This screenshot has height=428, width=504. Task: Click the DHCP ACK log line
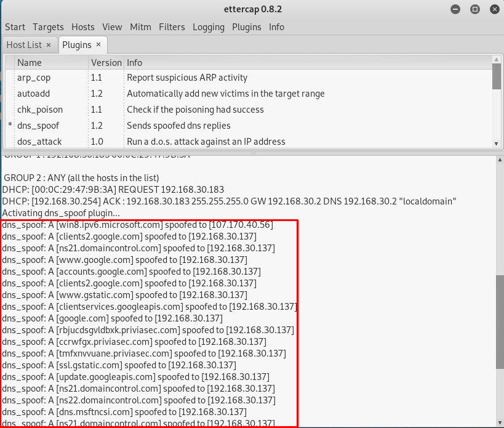point(229,201)
